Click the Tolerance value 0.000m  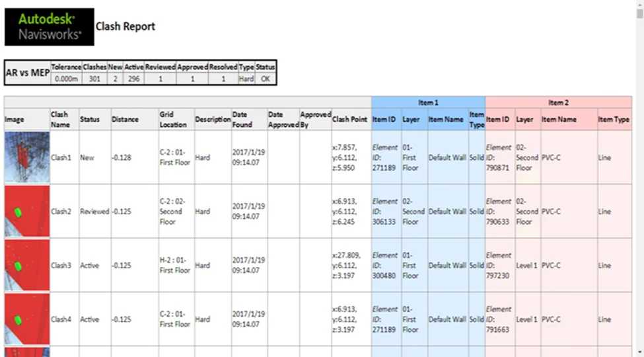click(66, 79)
